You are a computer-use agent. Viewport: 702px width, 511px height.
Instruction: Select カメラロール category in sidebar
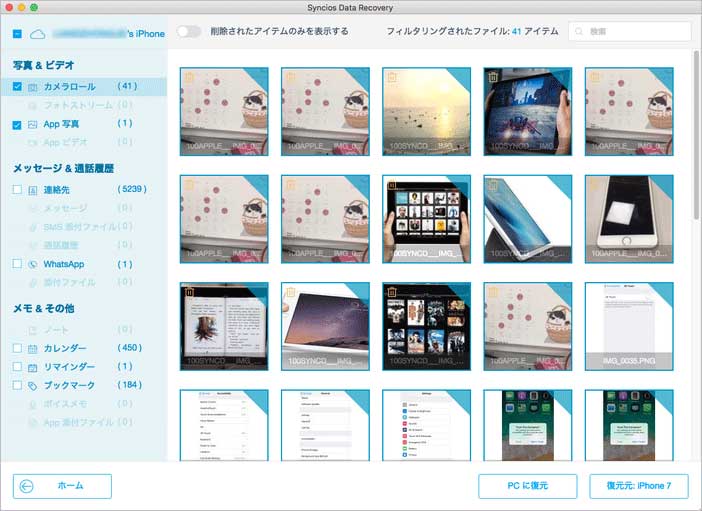click(84, 86)
